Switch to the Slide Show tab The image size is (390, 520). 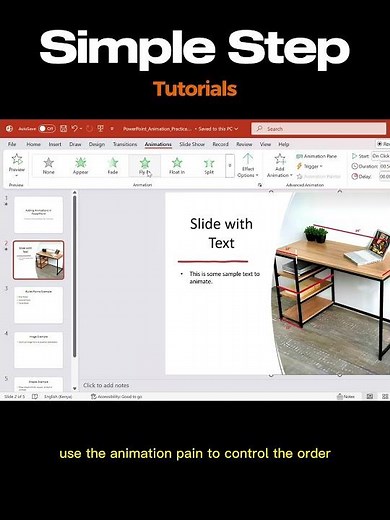pyautogui.click(x=192, y=144)
